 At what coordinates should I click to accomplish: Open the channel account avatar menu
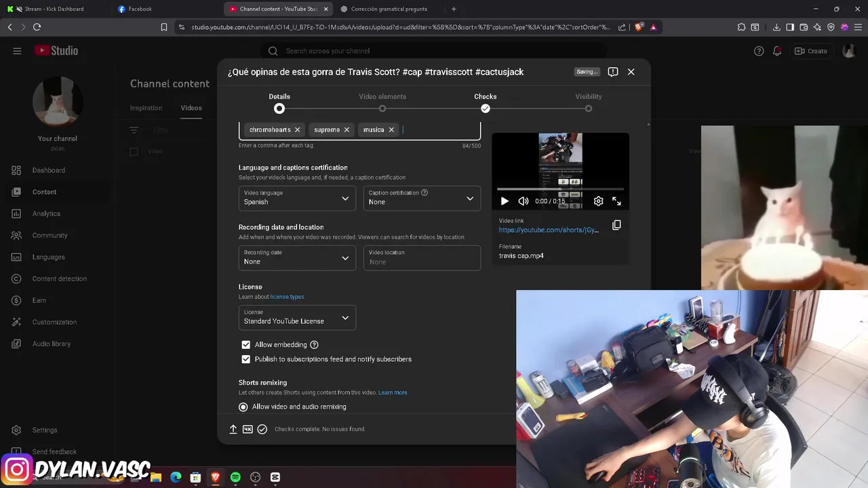click(x=848, y=51)
